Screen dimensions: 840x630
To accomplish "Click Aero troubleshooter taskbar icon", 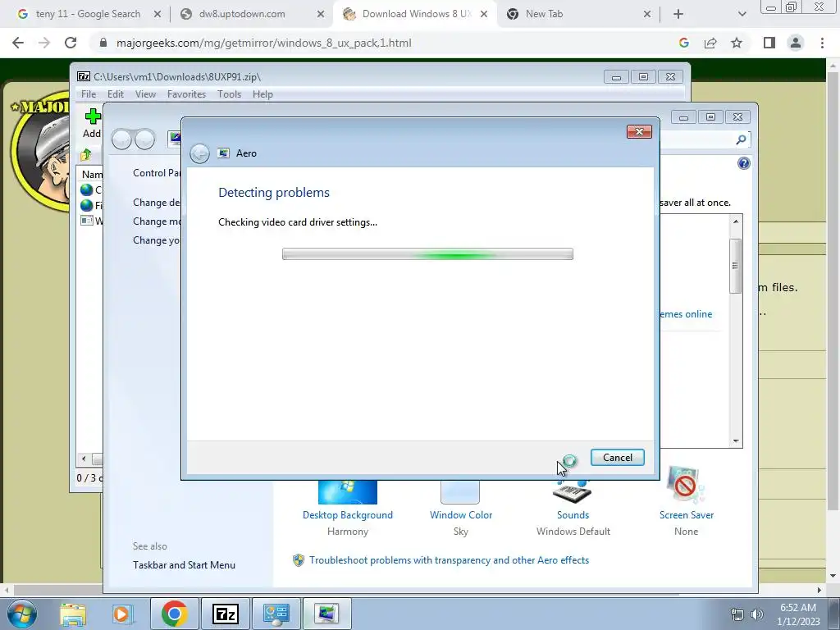I will pos(326,614).
